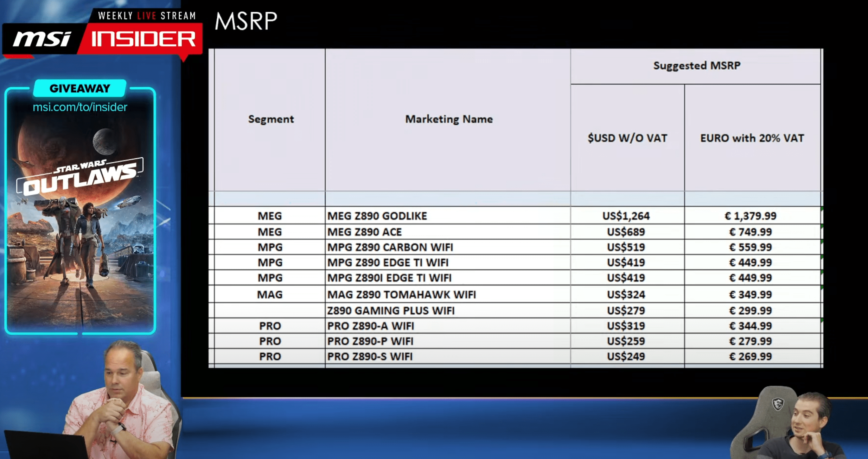868x459 pixels.
Task: Click the MSI Insider logo
Action: 103,39
